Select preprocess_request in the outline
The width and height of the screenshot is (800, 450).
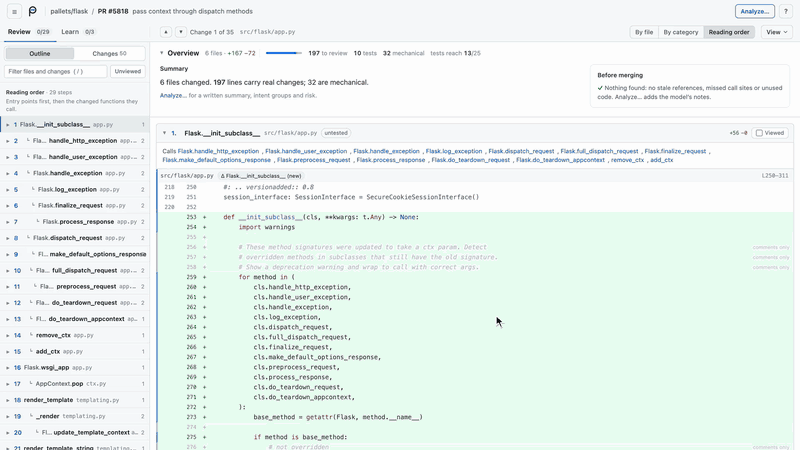pyautogui.click(x=75, y=287)
